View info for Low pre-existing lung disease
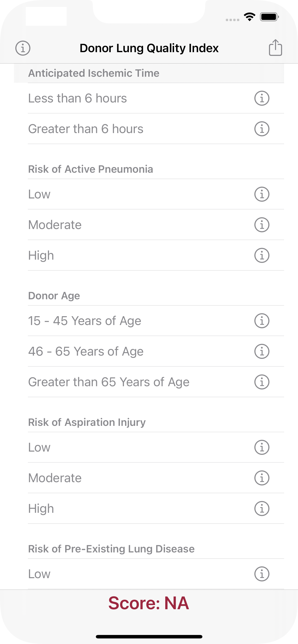298x644 pixels. [x=262, y=574]
